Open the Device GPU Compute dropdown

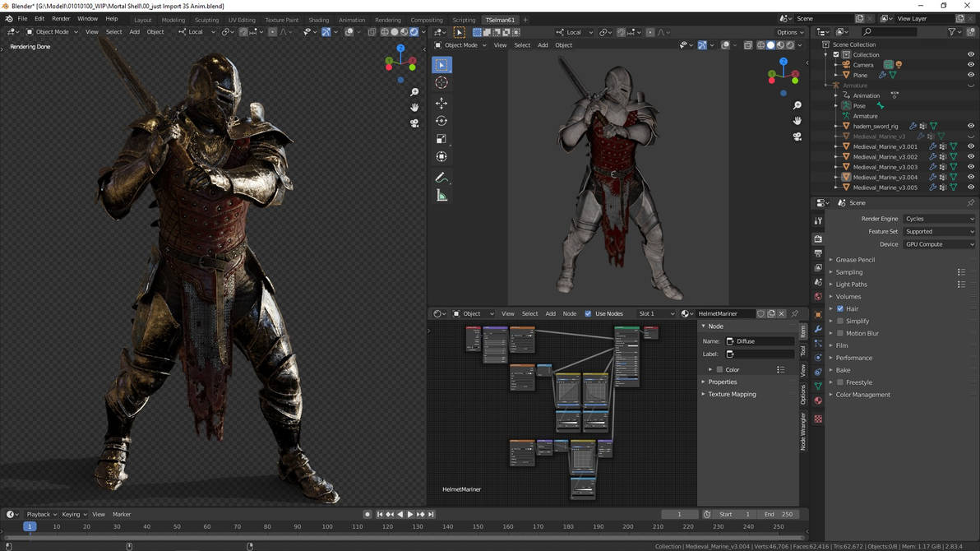[x=939, y=244]
